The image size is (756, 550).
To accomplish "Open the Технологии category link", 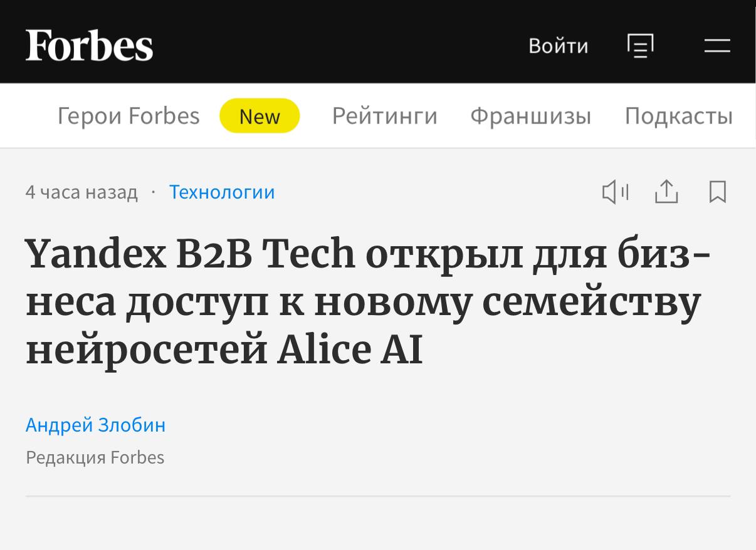I will point(221,192).
